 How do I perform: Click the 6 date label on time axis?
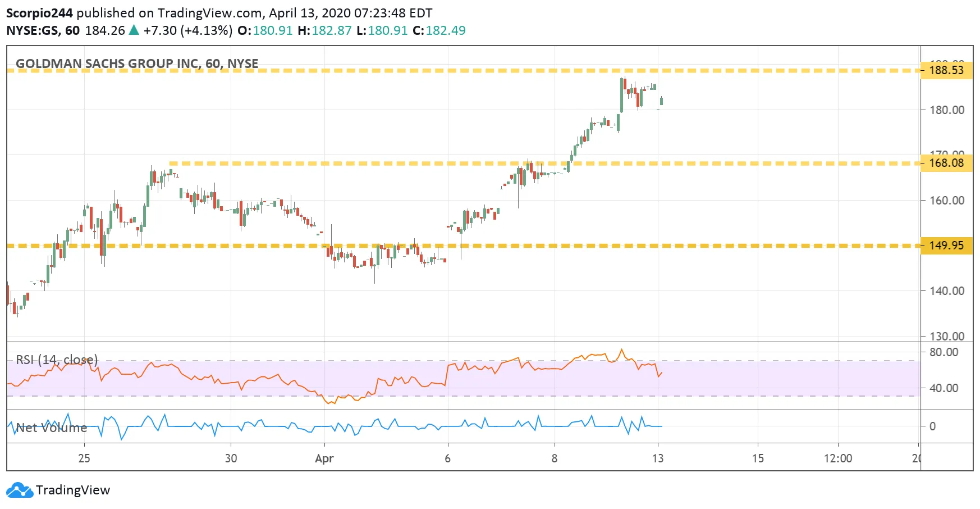click(x=448, y=458)
